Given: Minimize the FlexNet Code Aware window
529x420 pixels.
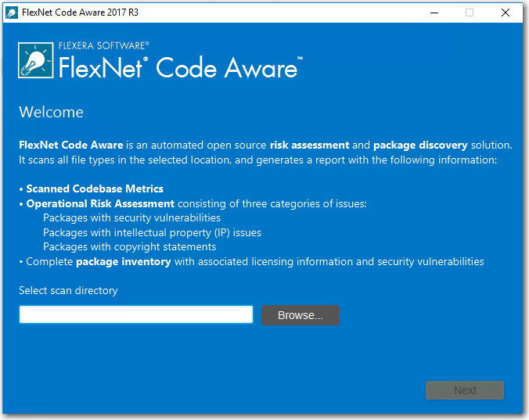Looking at the screenshot, I should 434,13.
